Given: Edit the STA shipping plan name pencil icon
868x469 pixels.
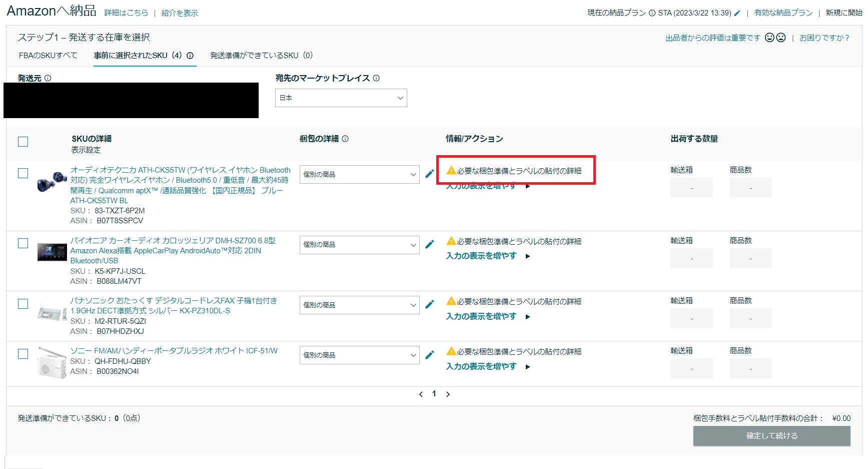Looking at the screenshot, I should 737,13.
